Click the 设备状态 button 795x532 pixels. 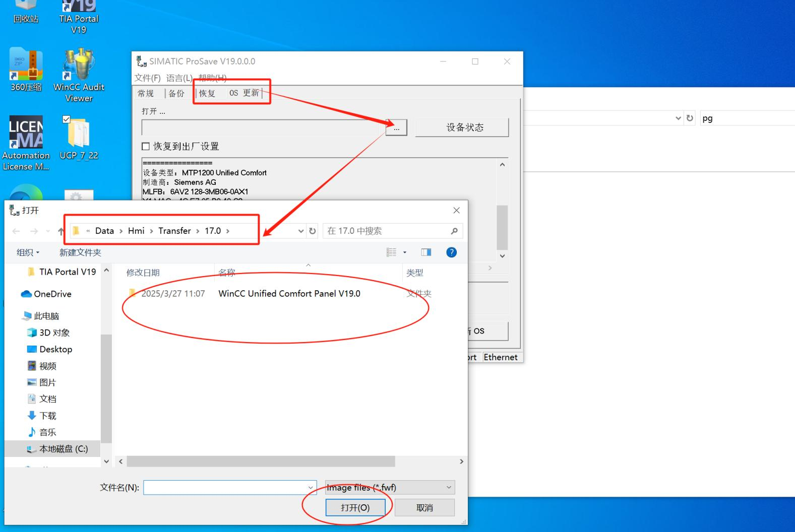click(462, 127)
